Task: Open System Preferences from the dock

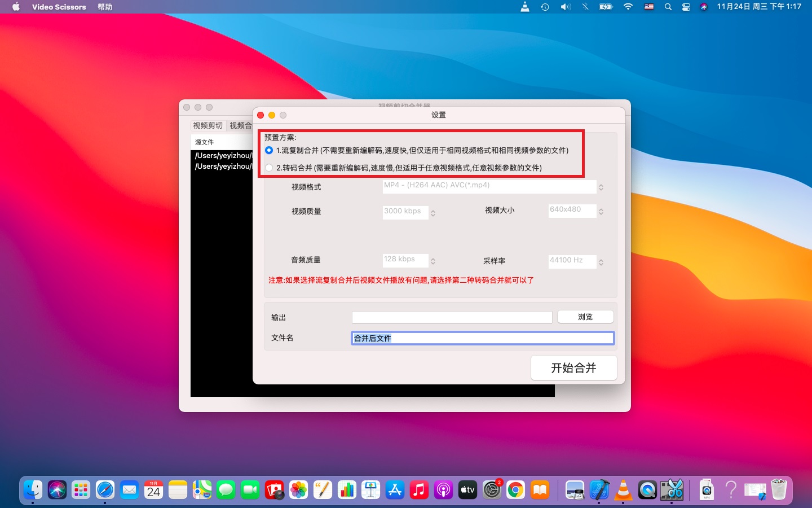Action: [x=492, y=490]
